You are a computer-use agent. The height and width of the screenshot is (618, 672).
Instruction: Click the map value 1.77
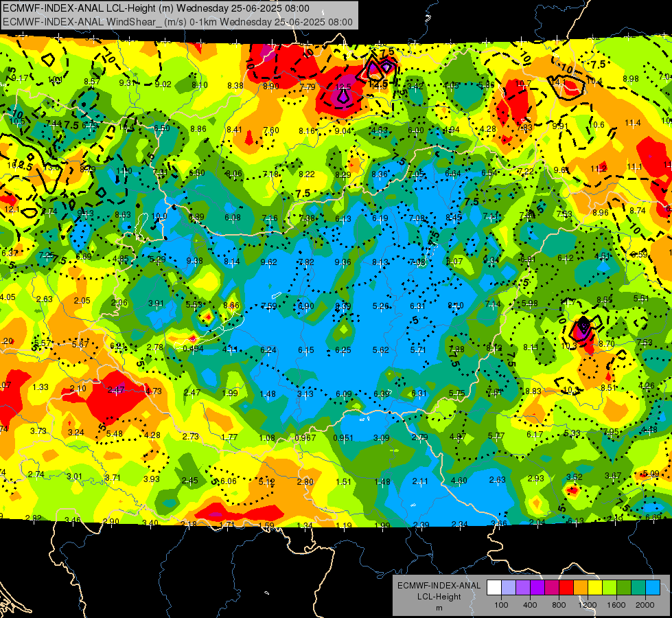(x=229, y=437)
